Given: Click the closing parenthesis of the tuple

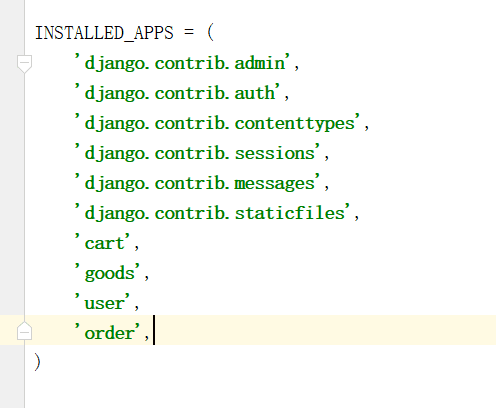Looking at the screenshot, I should (37, 362).
